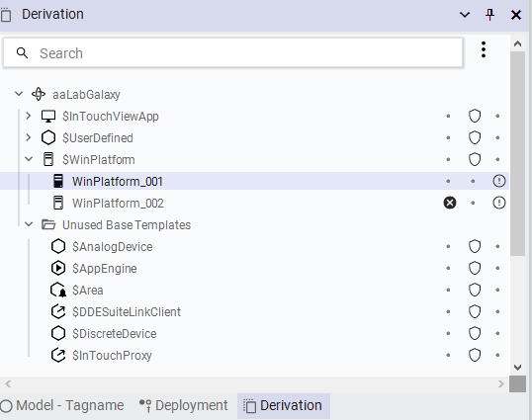Expand the $InTouchViewApp tree node
Image resolution: width=532 pixels, height=420 pixels.
[29, 117]
